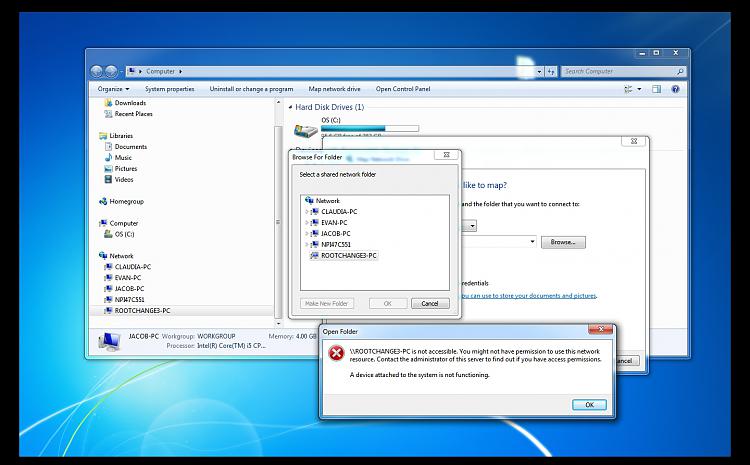Close the Map Network Drive window
Screen dimensions: 750x465
coord(634,141)
